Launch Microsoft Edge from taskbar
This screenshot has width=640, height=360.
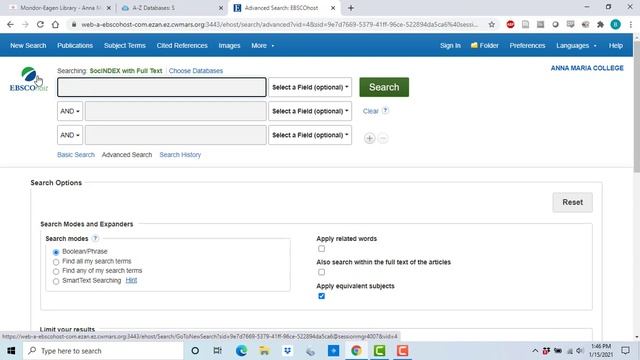241,351
